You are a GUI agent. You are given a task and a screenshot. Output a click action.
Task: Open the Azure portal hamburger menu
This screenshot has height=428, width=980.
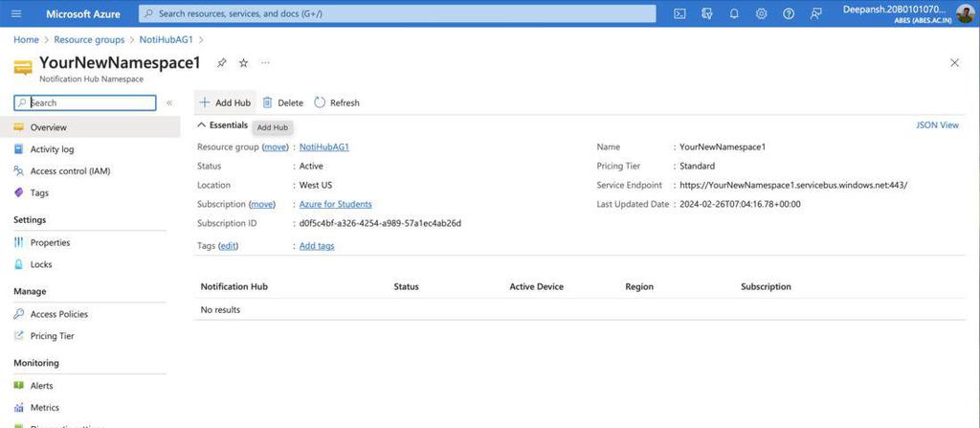(16, 13)
